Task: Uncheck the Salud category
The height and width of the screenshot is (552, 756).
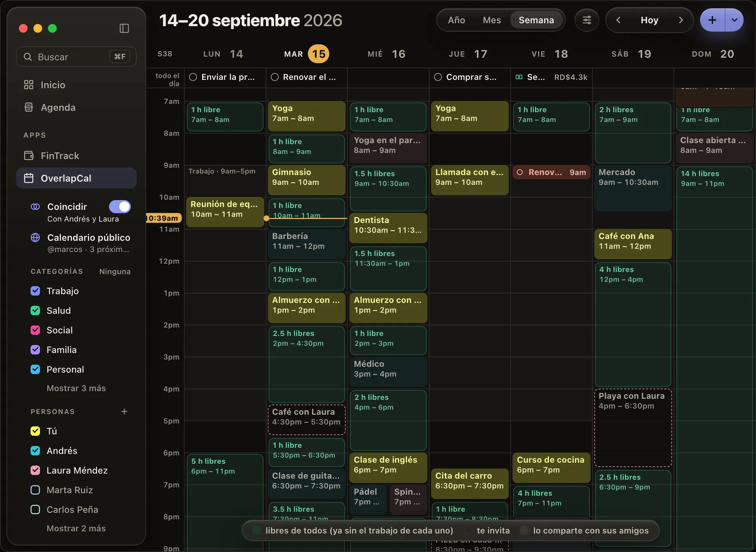Action: [35, 310]
